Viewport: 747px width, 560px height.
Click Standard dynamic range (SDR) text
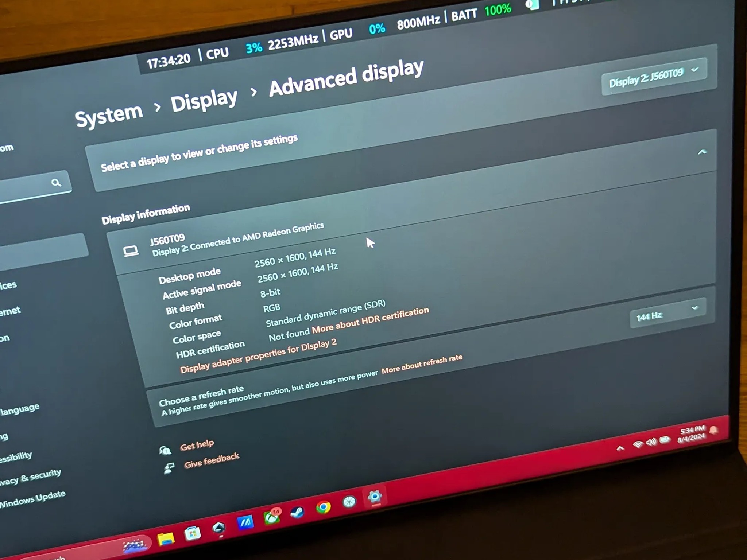click(326, 314)
